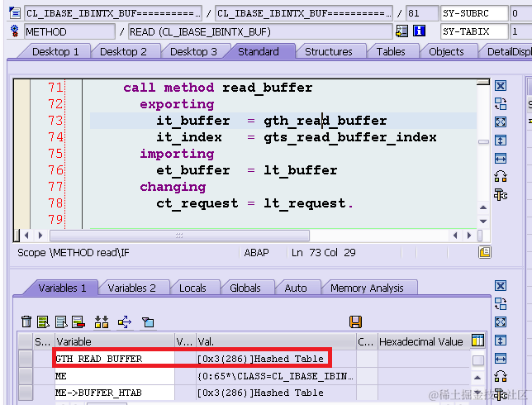Expand source editor tool vertically

coord(501,141)
